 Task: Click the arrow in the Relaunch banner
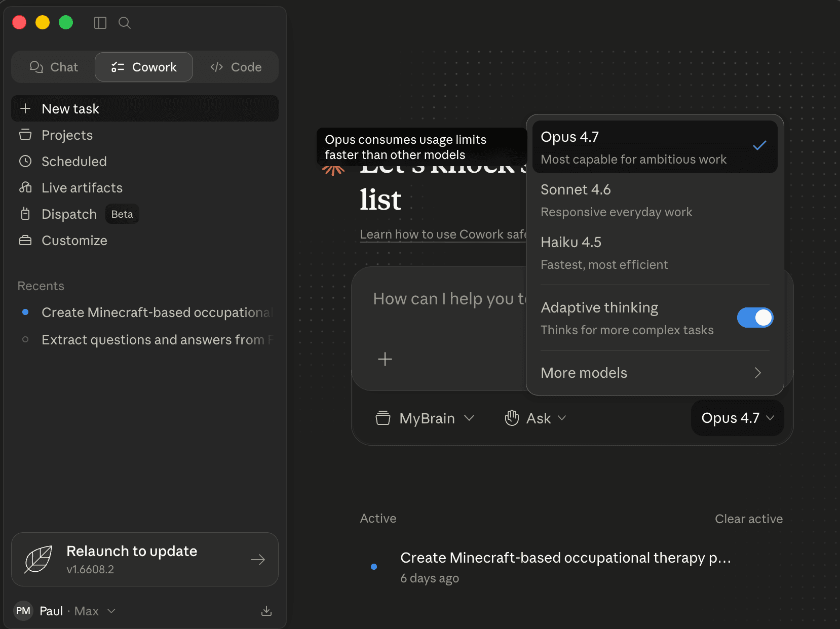(x=258, y=560)
